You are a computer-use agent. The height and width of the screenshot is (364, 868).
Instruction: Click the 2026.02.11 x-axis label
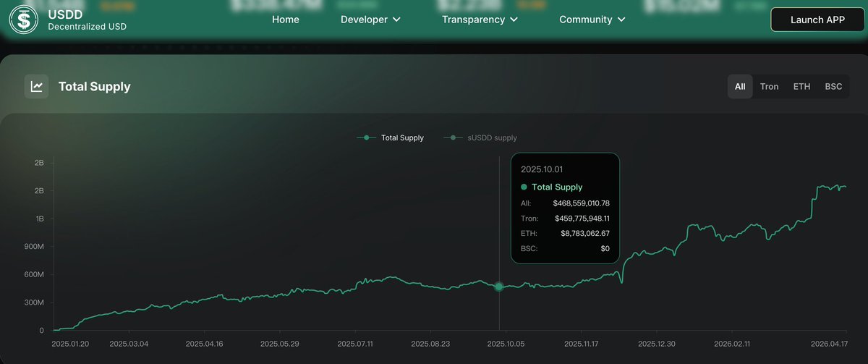pyautogui.click(x=732, y=344)
